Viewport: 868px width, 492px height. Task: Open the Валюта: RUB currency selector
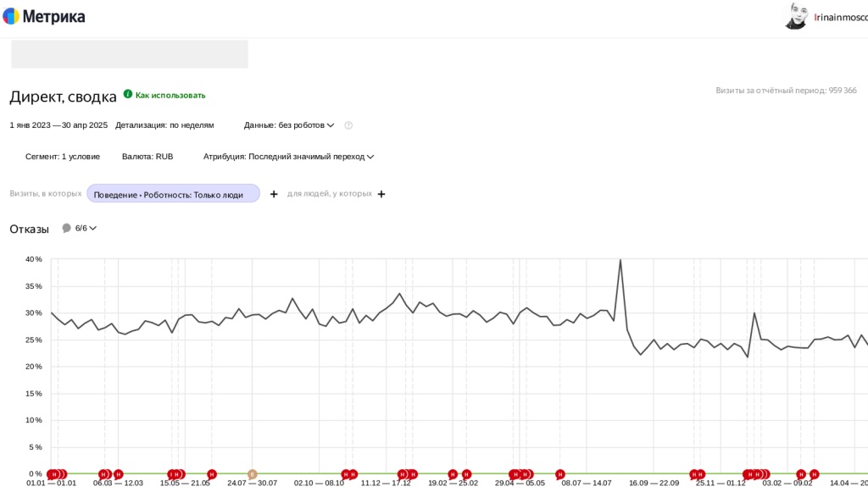pyautogui.click(x=147, y=157)
